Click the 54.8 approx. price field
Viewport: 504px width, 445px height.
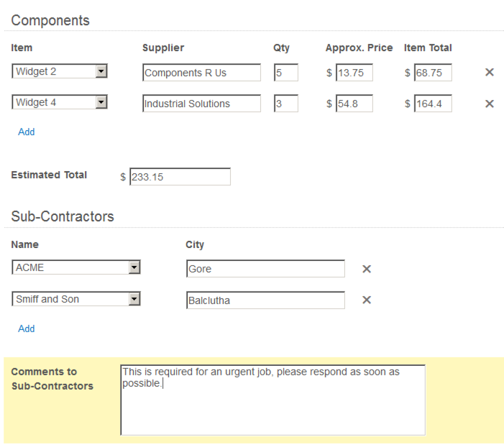coord(354,104)
